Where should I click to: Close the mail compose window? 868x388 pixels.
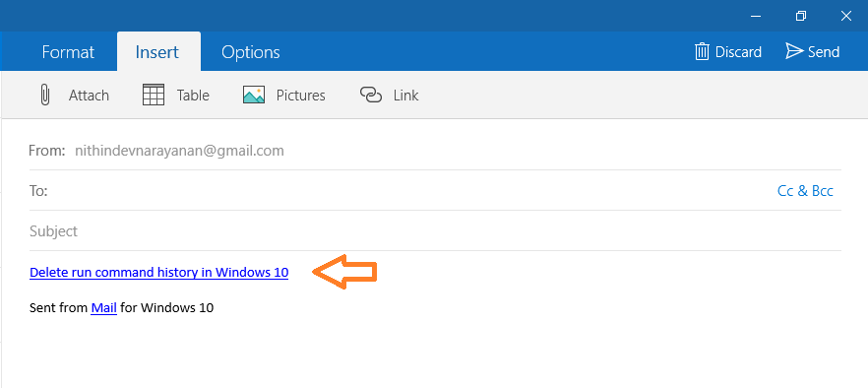pyautogui.click(x=846, y=16)
